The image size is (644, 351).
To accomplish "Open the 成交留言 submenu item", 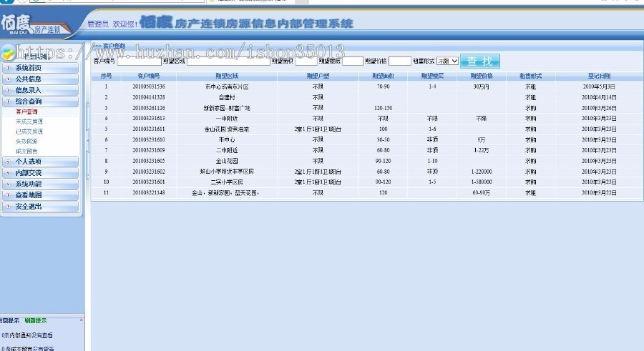I will pos(26,151).
